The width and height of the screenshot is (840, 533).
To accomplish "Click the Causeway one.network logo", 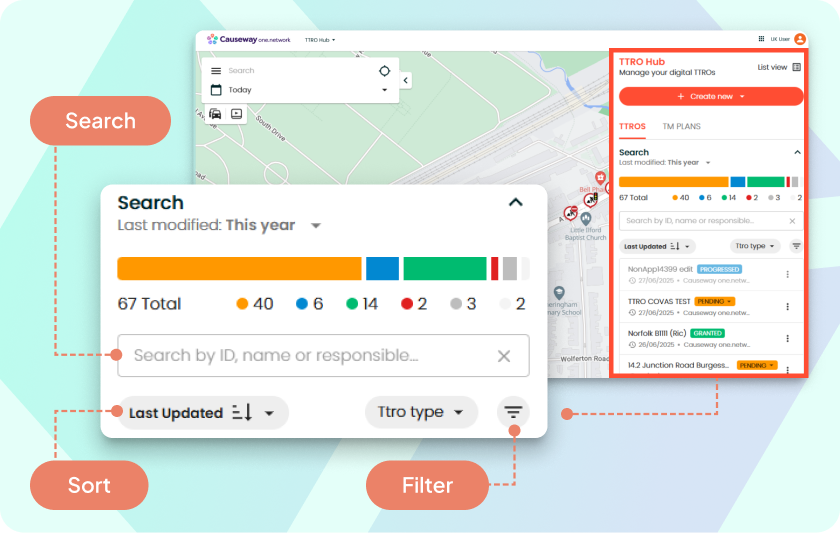I will tap(249, 40).
